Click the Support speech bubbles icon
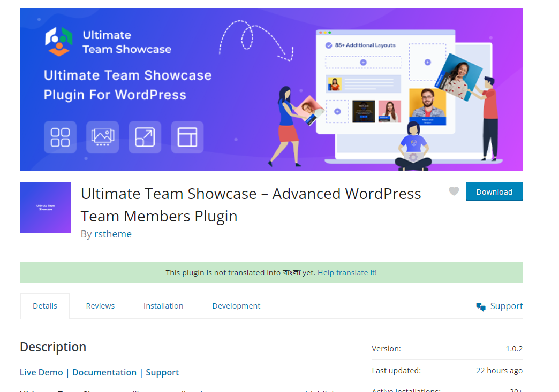 481,306
